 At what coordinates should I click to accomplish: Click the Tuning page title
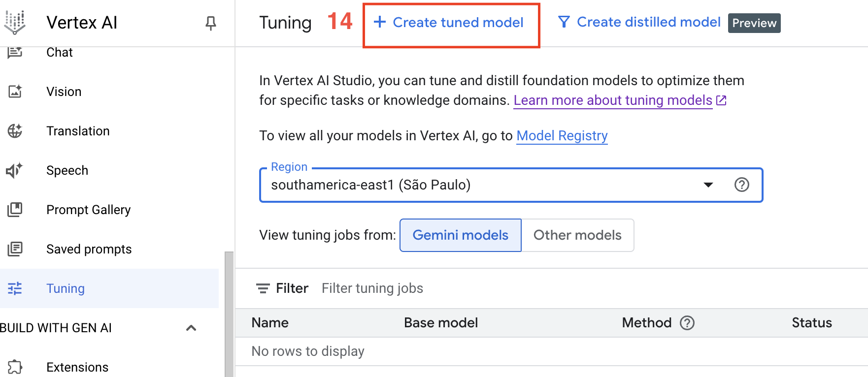(x=285, y=23)
